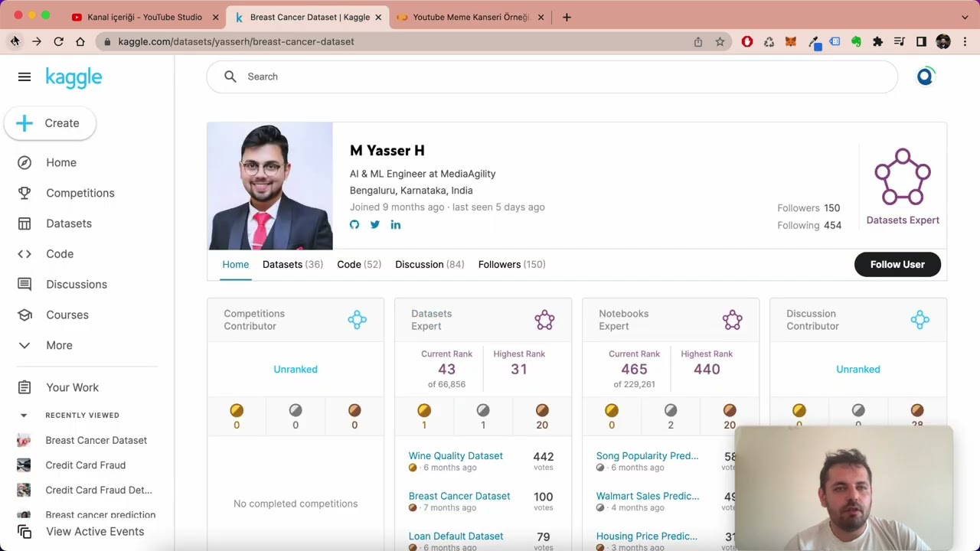Click the browser back arrow
This screenshot has height=551, width=980.
(x=15, y=41)
